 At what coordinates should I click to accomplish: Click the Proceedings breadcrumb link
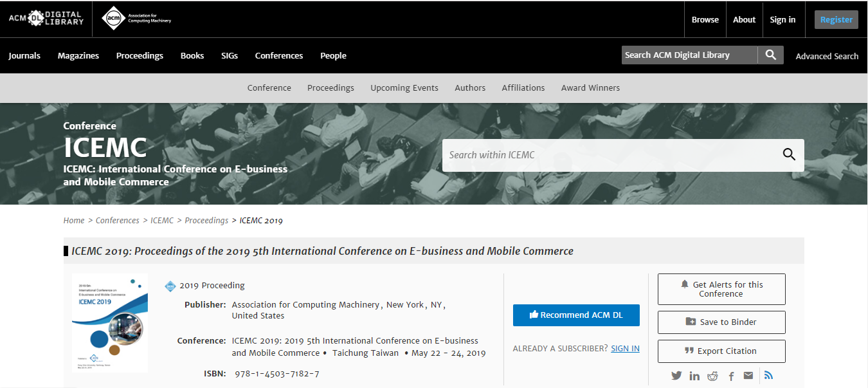206,220
